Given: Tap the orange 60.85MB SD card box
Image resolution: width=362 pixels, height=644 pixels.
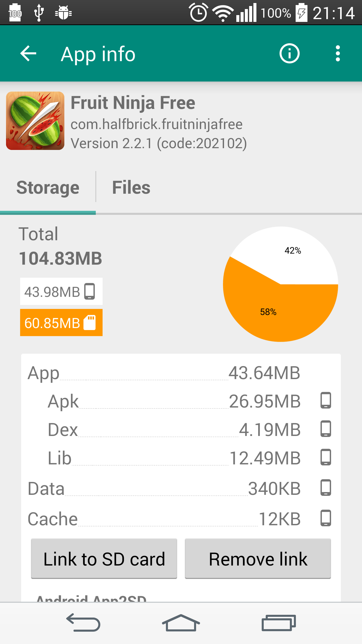Looking at the screenshot, I should click(x=61, y=323).
